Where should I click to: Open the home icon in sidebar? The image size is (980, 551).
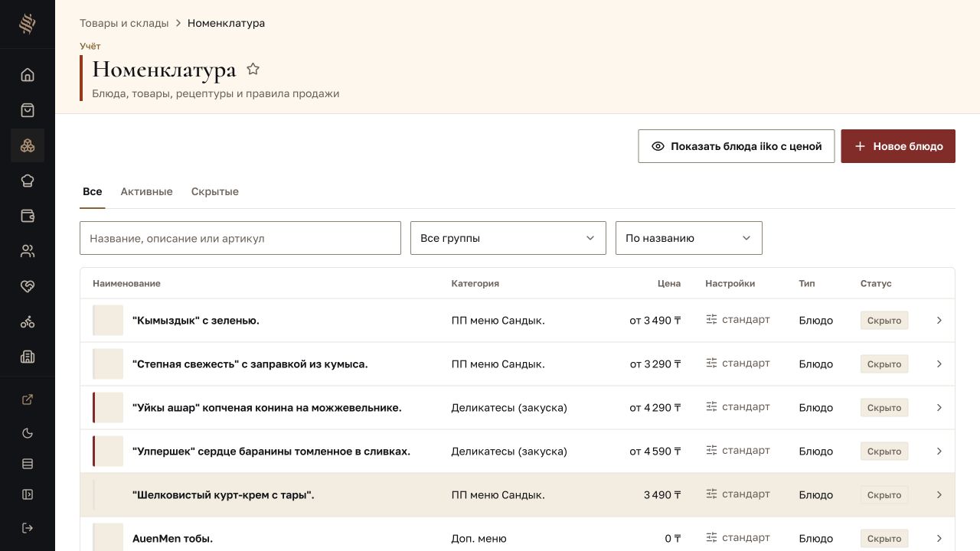click(x=28, y=75)
